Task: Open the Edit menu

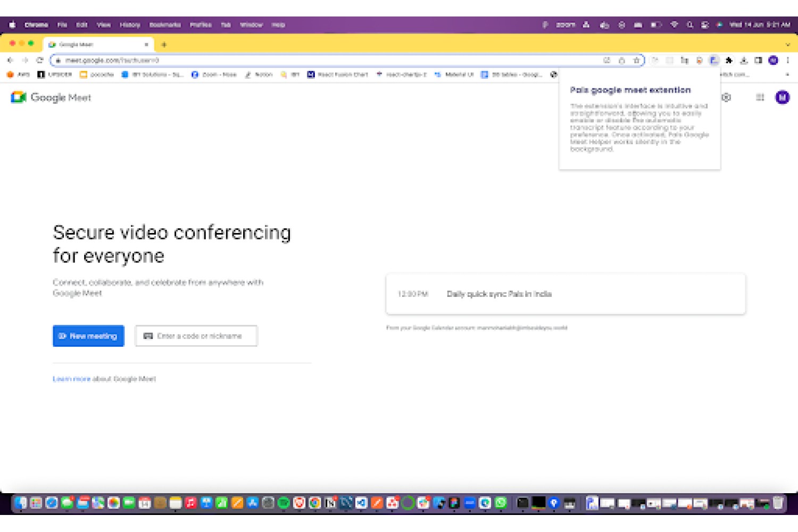Action: pos(81,25)
